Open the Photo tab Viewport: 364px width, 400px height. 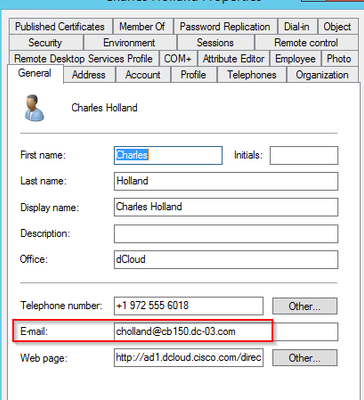click(339, 59)
